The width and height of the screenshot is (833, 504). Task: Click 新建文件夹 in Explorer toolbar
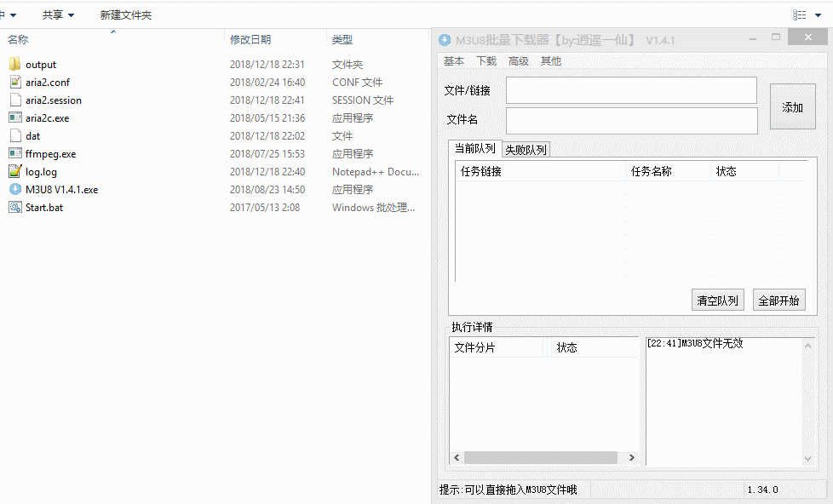pos(126,14)
